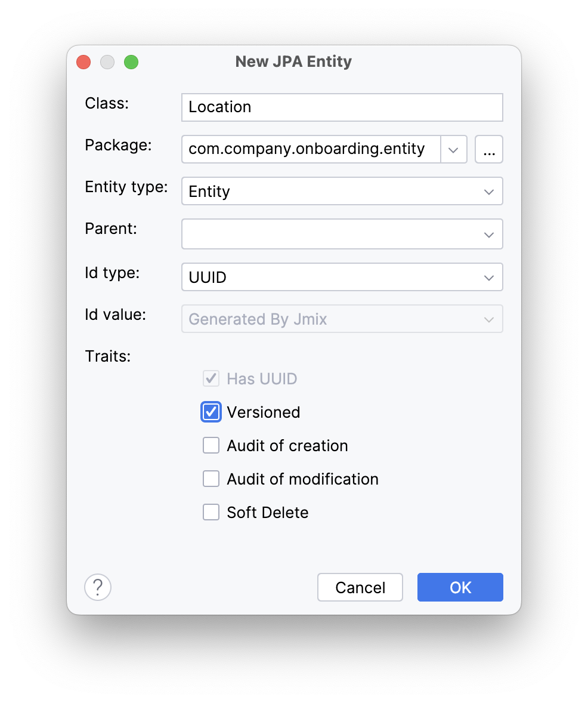588x703 pixels.
Task: Enable the Audit of modification trait
Action: (211, 479)
